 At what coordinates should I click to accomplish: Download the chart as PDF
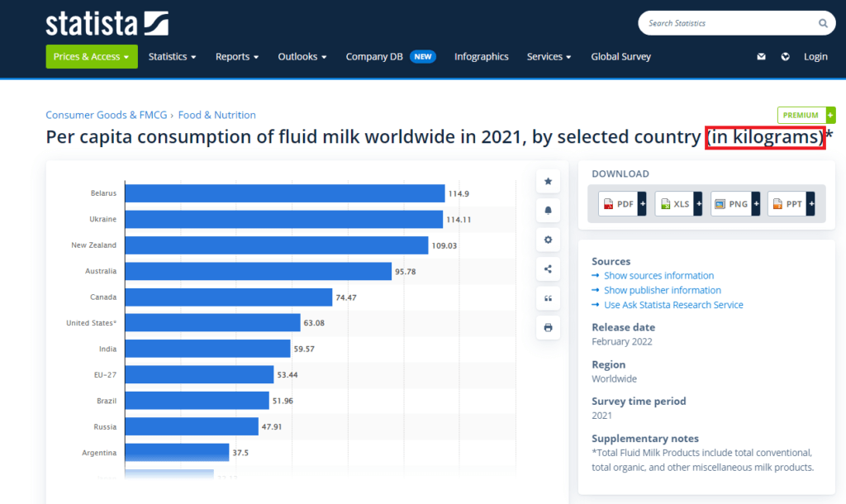coord(622,204)
